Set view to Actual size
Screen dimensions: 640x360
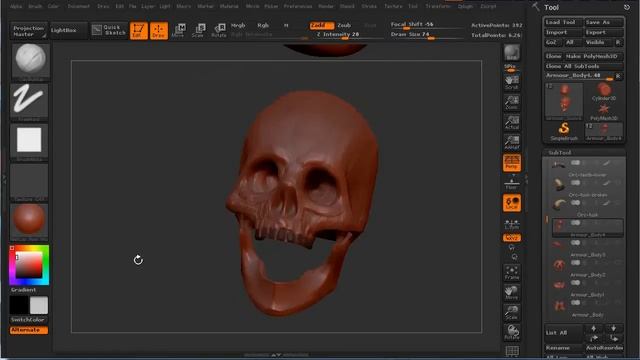511,122
